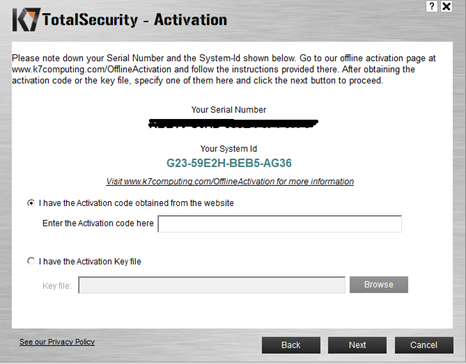The image size is (466, 364).
Task: Click the instruction paragraph about offline activation
Action: pos(224,69)
